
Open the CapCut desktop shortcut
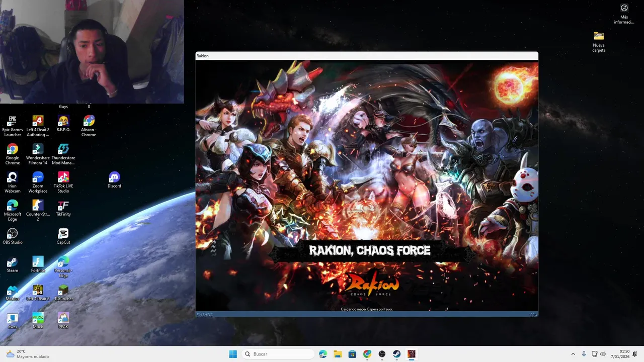click(x=63, y=236)
